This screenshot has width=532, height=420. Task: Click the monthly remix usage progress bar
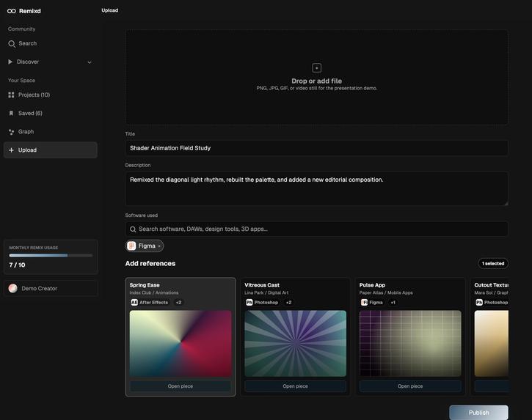pos(51,256)
